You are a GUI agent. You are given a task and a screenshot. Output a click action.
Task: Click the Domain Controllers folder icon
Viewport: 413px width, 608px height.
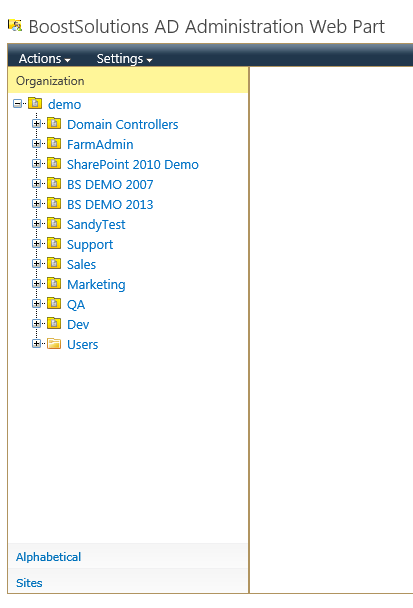point(54,123)
